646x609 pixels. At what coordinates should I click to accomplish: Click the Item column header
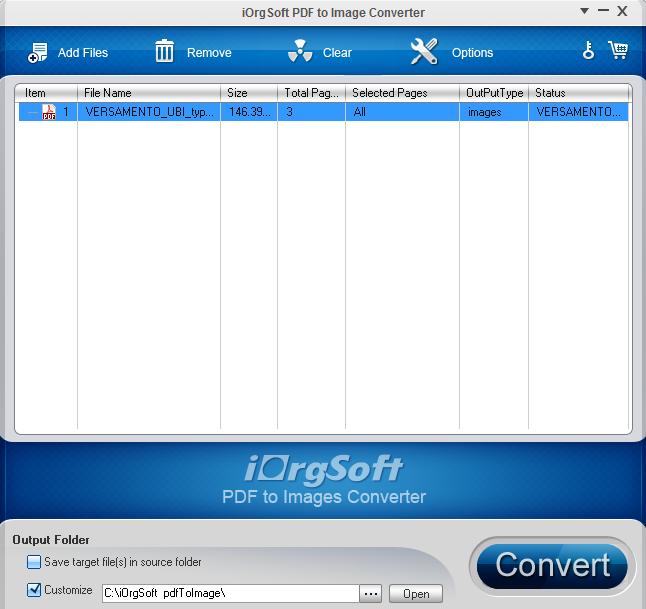point(46,93)
